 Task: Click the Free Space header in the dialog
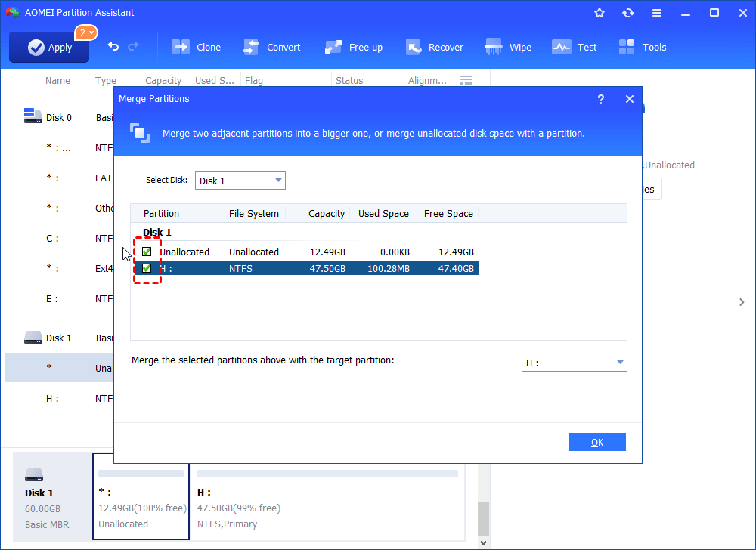point(448,213)
